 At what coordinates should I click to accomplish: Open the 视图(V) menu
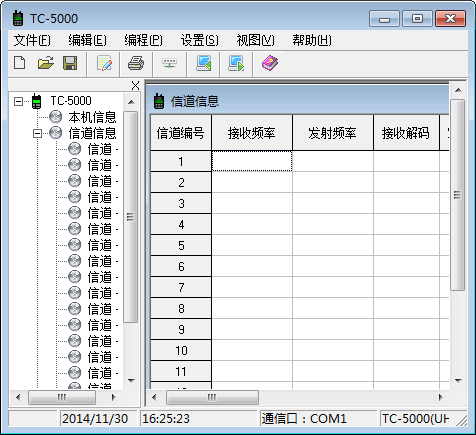[255, 40]
